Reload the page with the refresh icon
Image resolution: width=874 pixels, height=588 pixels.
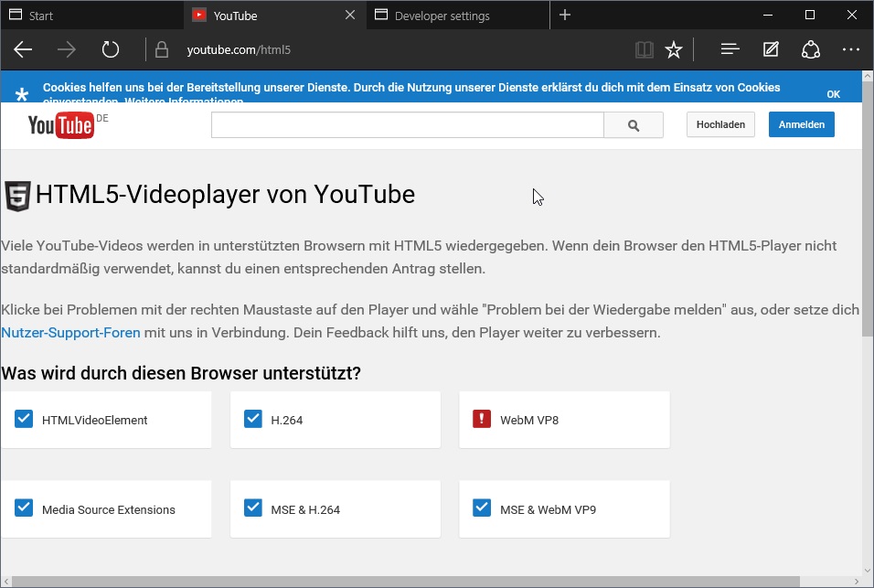(111, 49)
